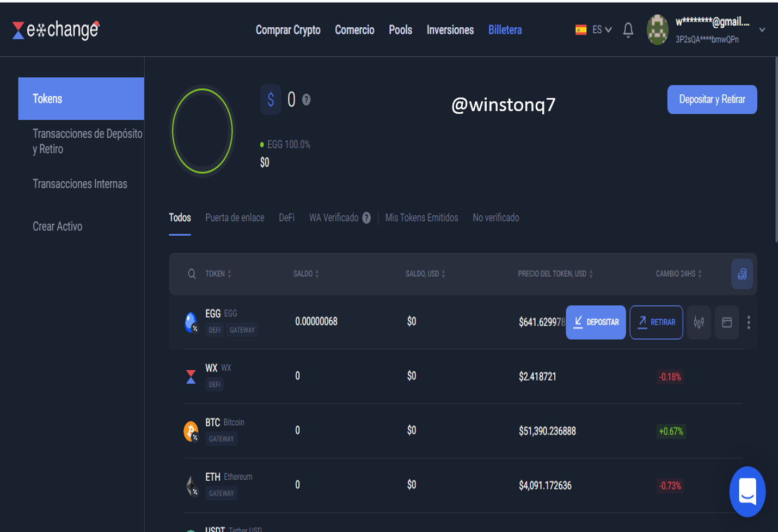The height and width of the screenshot is (532, 778).
Task: Click the help icon next to total balance
Action: [x=307, y=100]
